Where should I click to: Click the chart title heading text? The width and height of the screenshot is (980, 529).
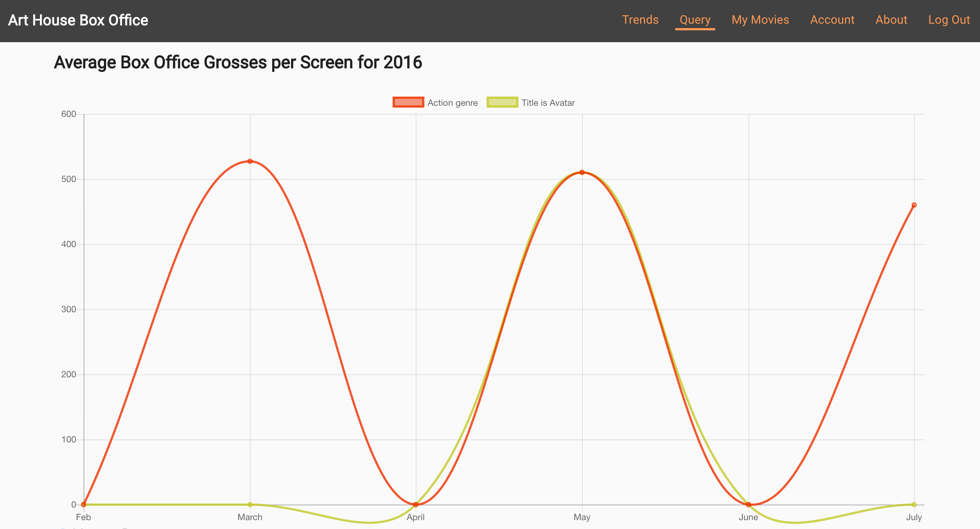(x=238, y=63)
